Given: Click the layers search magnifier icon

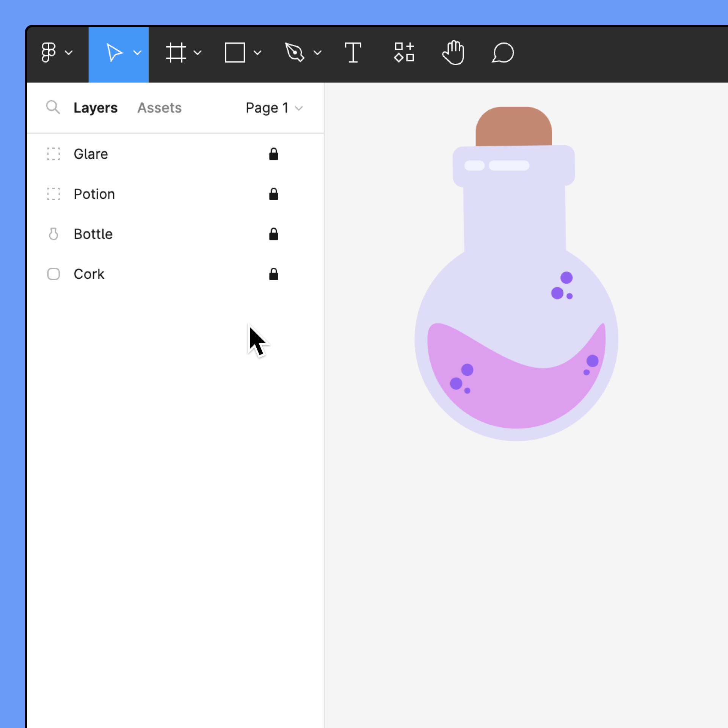Looking at the screenshot, I should coord(53,107).
